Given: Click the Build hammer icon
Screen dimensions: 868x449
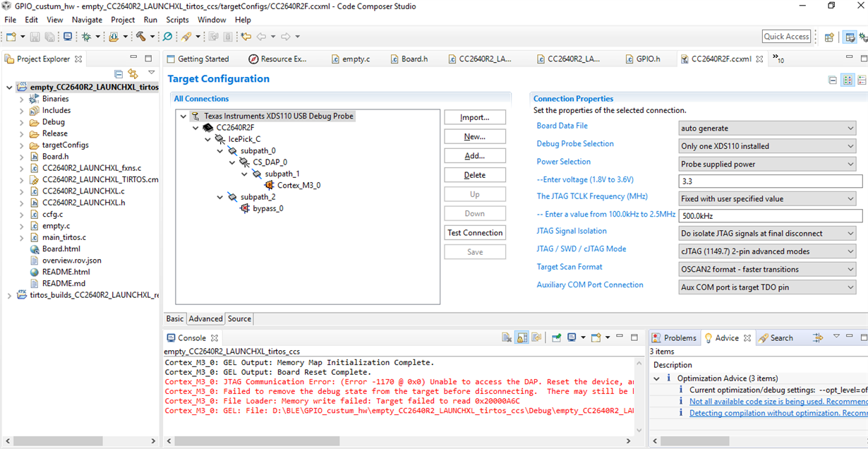Looking at the screenshot, I should tap(140, 37).
